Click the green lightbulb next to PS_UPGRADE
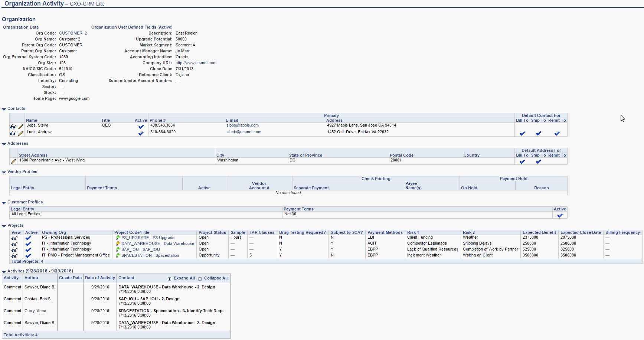The height and width of the screenshot is (340, 644). [118, 238]
